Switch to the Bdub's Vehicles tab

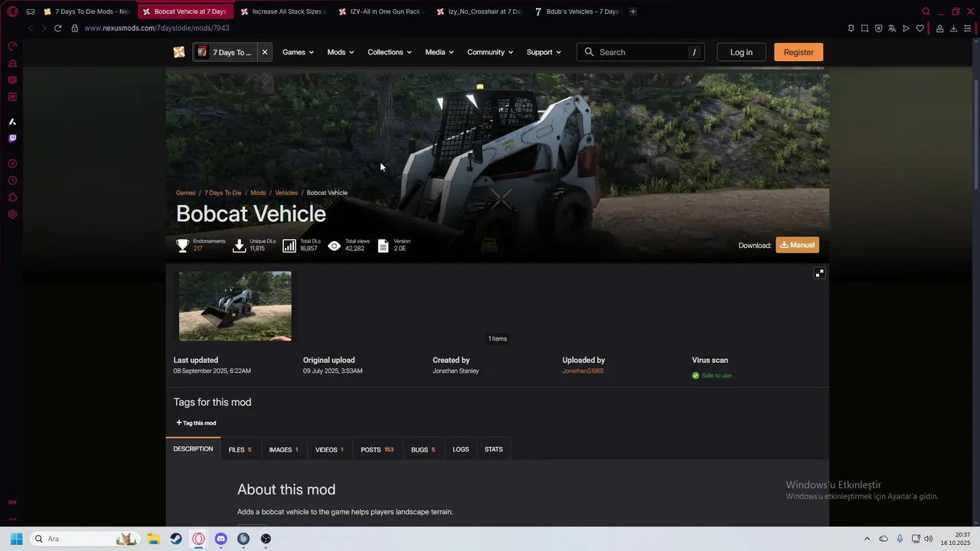[x=577, y=11]
